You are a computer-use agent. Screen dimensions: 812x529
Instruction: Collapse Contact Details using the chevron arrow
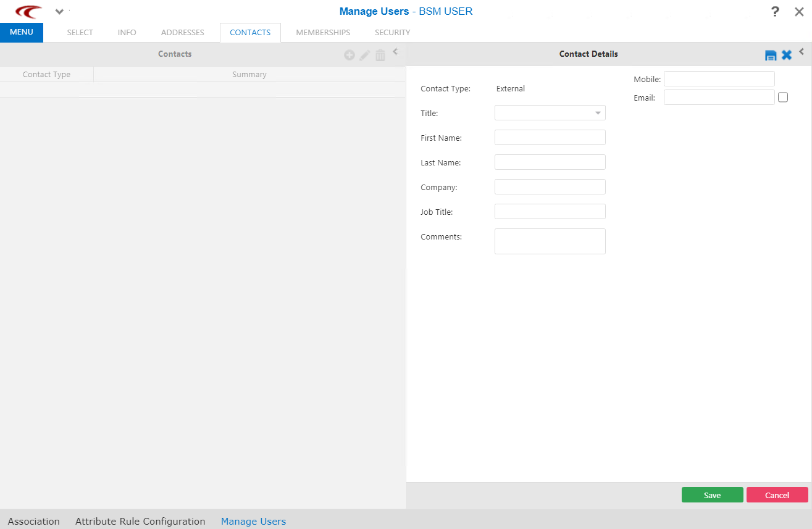(801, 52)
